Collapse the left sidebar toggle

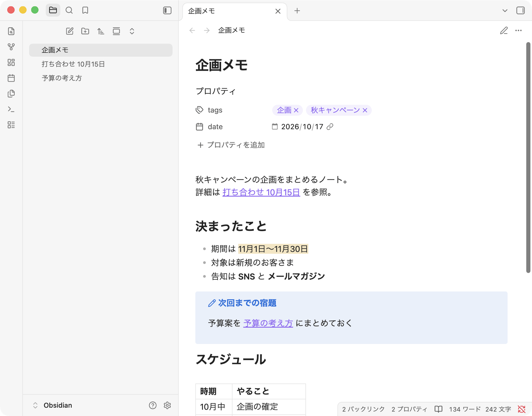point(167,10)
